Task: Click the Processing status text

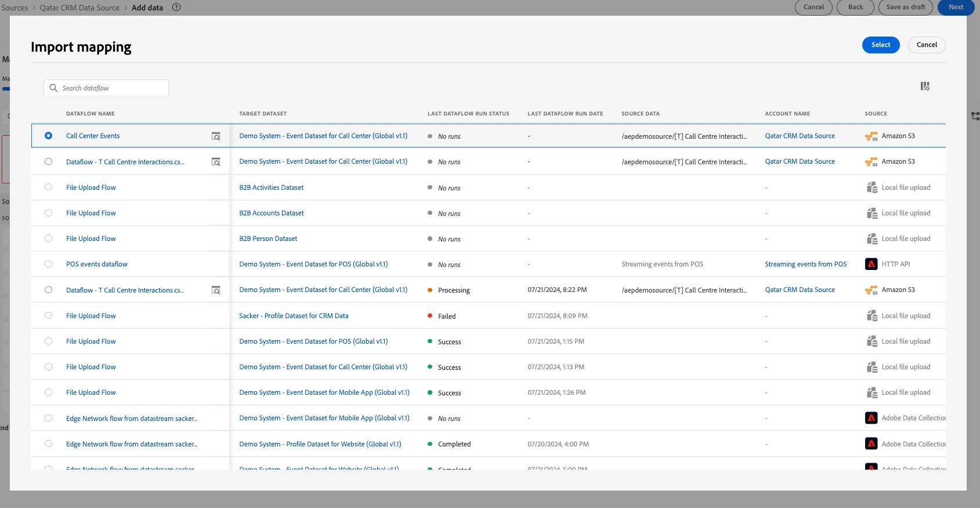Action: [454, 290]
